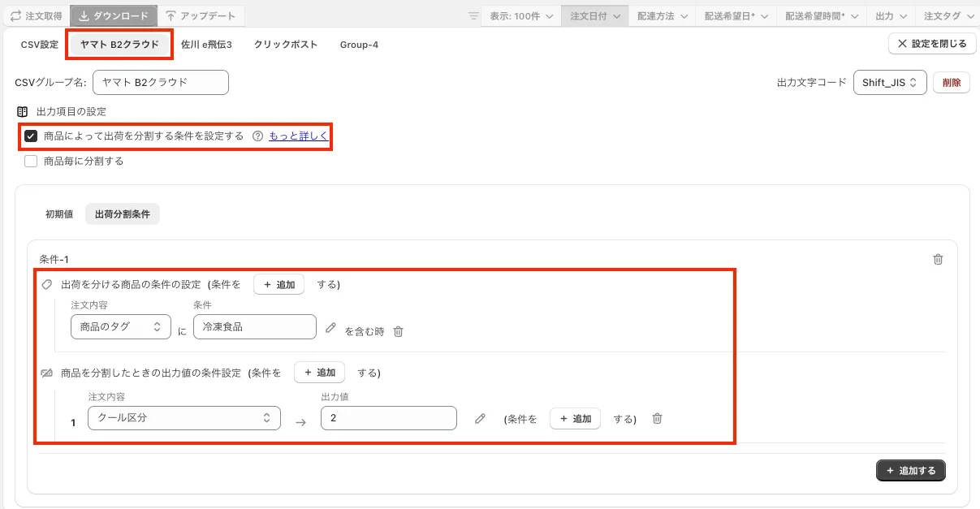This screenshot has width=980, height=509.
Task: Open the Shift_JIS encoding dropdown
Action: [889, 82]
